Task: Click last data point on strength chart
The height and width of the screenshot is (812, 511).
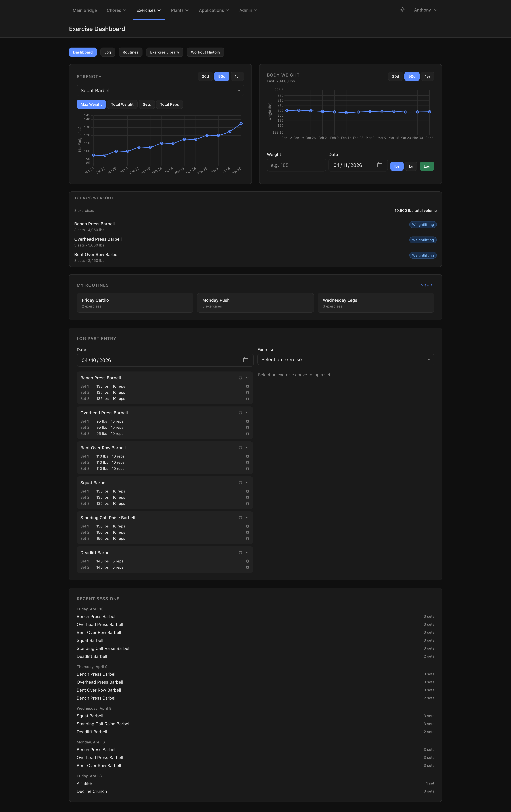Action: pyautogui.click(x=241, y=123)
